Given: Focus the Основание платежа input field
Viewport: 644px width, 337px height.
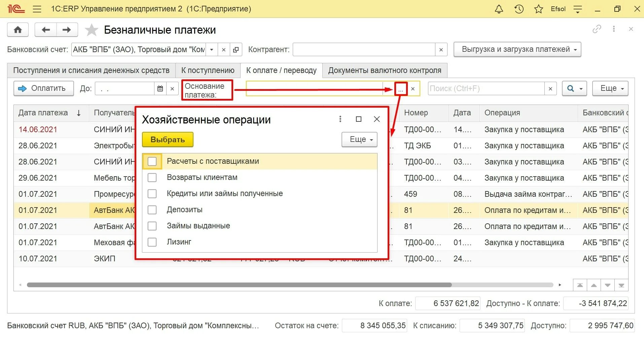Looking at the screenshot, I should pyautogui.click(x=315, y=89).
